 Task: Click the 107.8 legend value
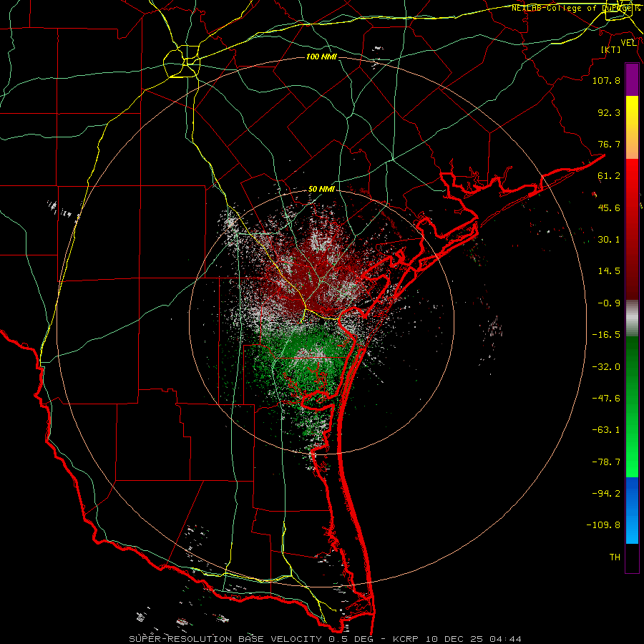[x=606, y=80]
